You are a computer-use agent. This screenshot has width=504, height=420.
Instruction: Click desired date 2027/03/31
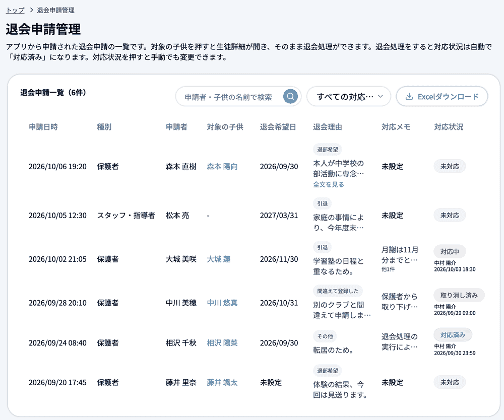pyautogui.click(x=279, y=216)
